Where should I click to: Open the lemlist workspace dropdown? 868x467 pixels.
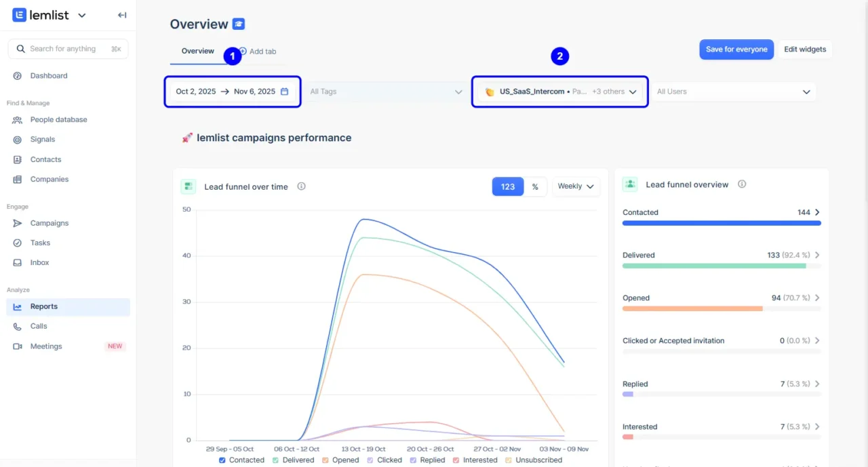(x=82, y=15)
